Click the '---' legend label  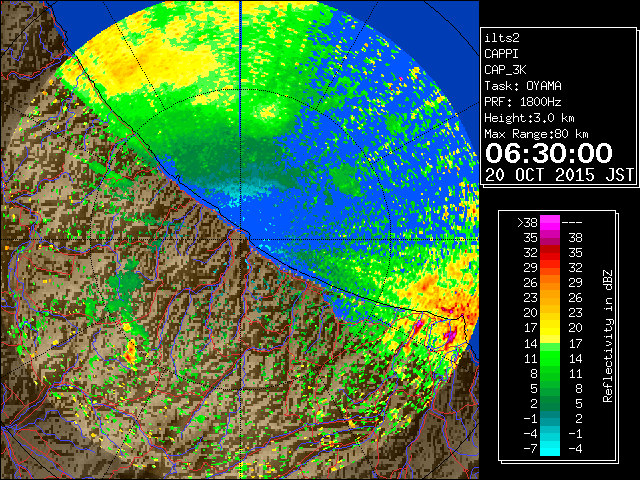572,223
